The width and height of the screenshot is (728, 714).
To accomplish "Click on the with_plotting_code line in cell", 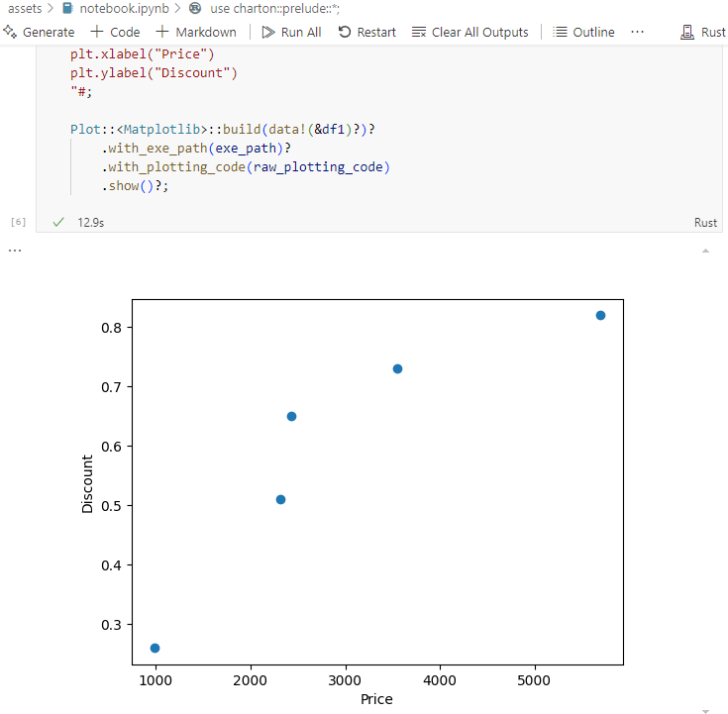I will point(246,166).
